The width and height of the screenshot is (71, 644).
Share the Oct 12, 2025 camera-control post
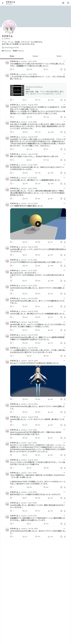(65, 242)
